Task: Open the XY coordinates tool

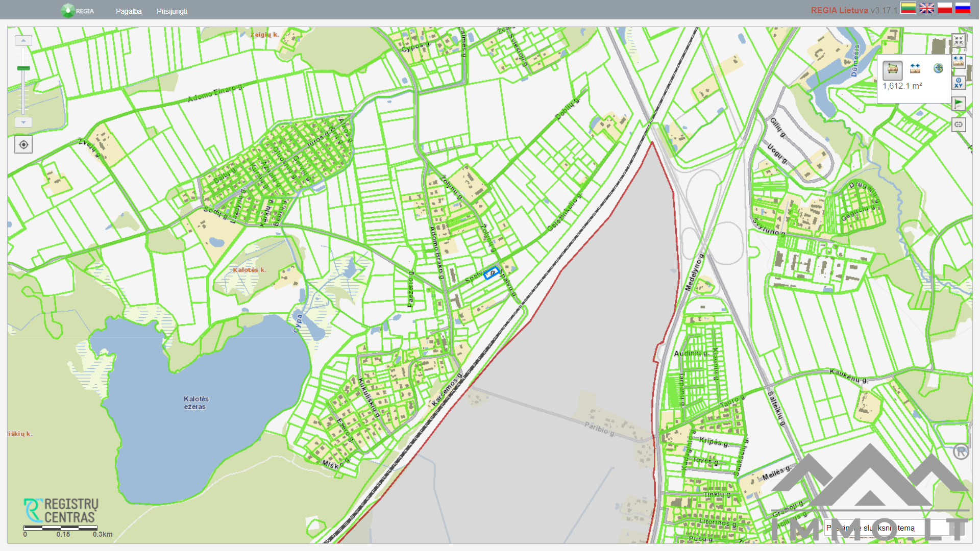Action: click(959, 83)
